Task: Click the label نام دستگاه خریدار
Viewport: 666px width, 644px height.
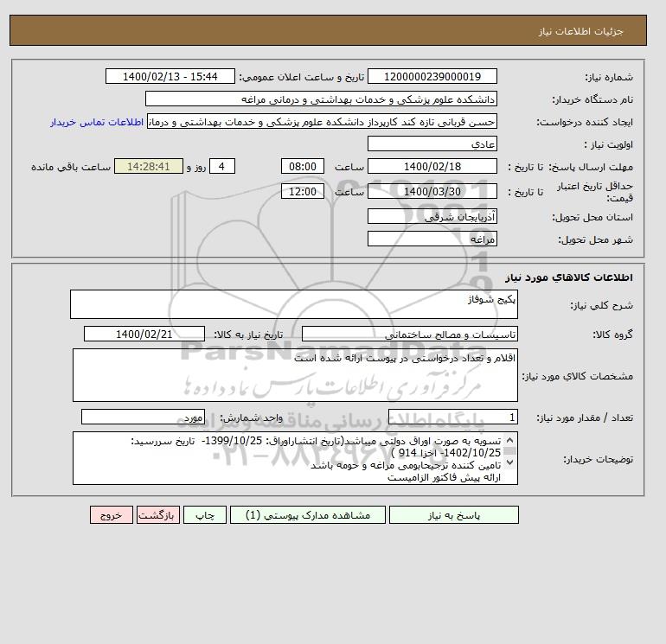Action: (x=592, y=99)
